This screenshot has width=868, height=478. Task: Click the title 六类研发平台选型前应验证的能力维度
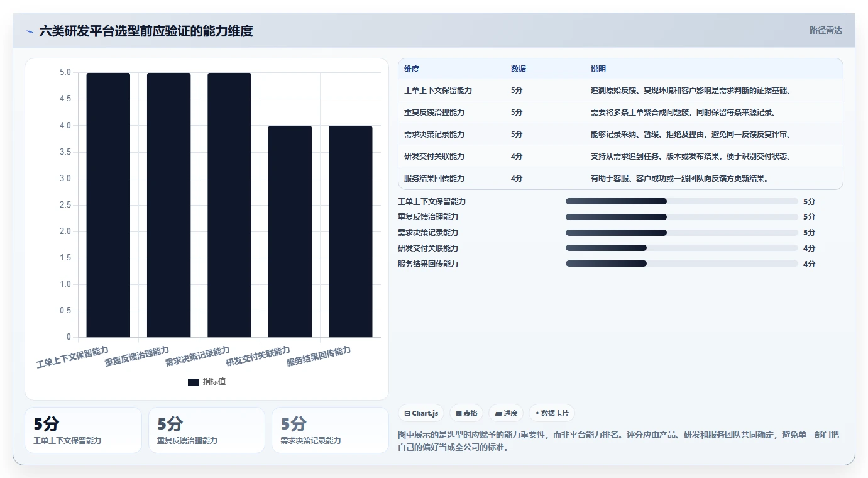[146, 31]
